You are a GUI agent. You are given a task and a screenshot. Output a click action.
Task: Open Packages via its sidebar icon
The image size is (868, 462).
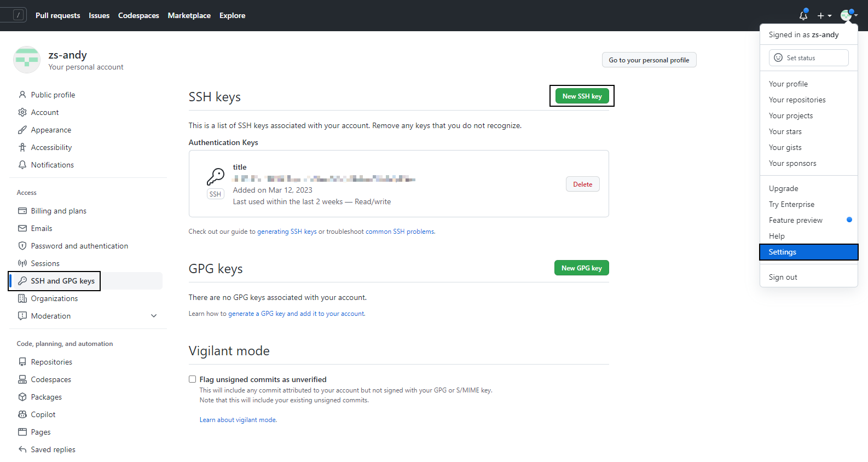click(x=22, y=397)
